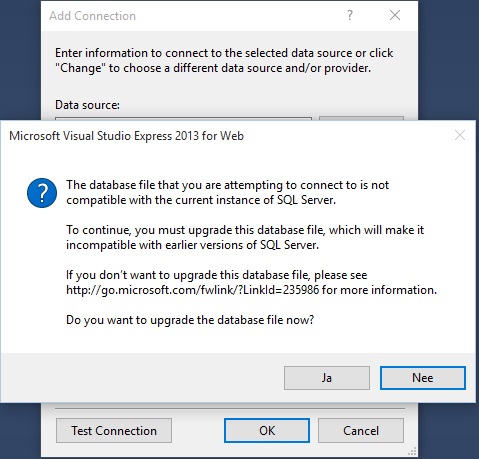The image size is (479, 459).
Task: Click the partially hidden Change button
Action: (361, 118)
